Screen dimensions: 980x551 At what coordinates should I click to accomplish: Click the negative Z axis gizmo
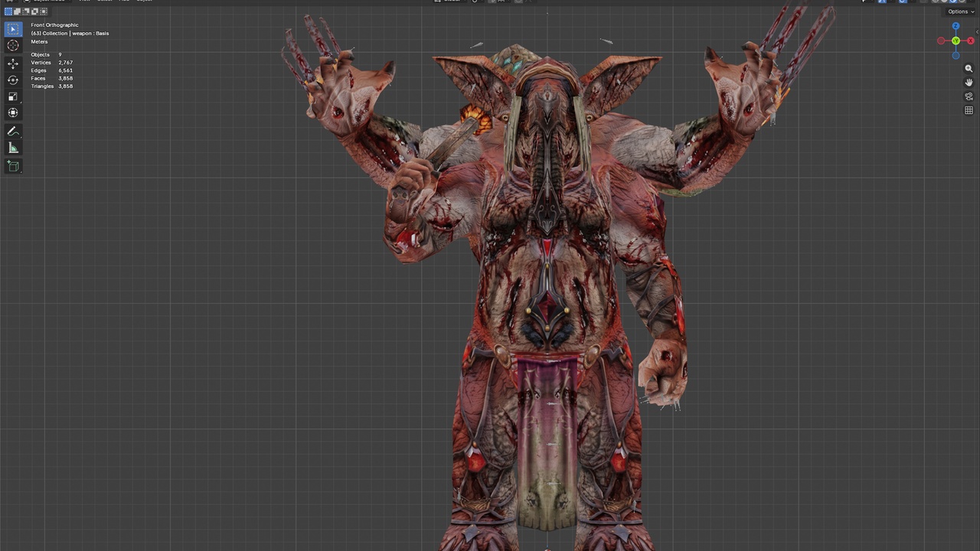click(955, 55)
